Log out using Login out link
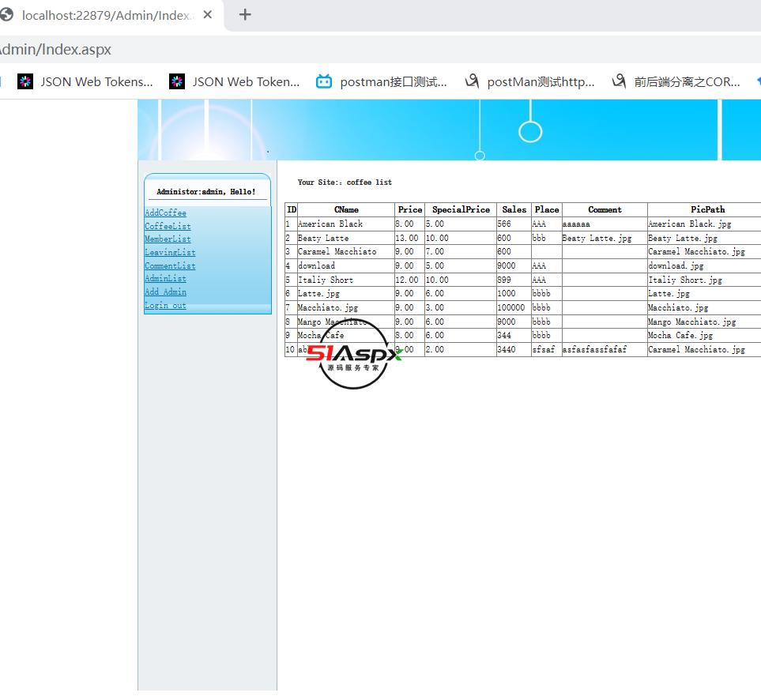761x700 pixels. pyautogui.click(x=165, y=305)
